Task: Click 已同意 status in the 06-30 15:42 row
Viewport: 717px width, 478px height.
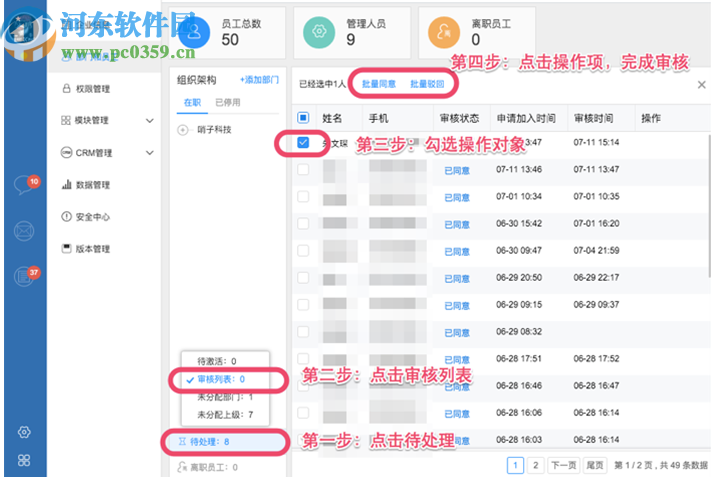Action: [x=457, y=225]
